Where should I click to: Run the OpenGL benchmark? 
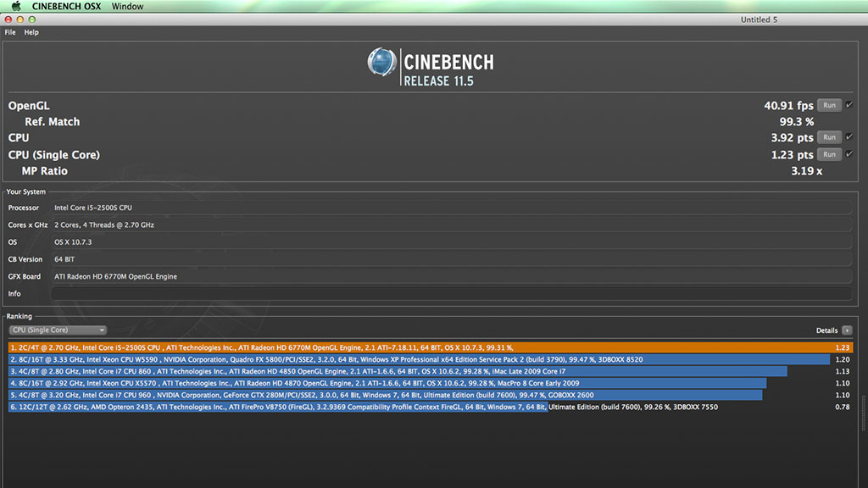click(829, 105)
